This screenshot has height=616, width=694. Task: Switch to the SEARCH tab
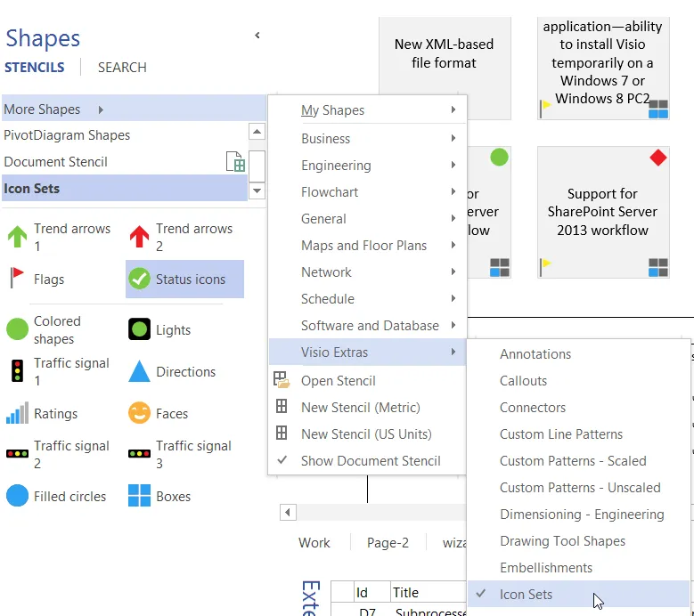tap(122, 68)
